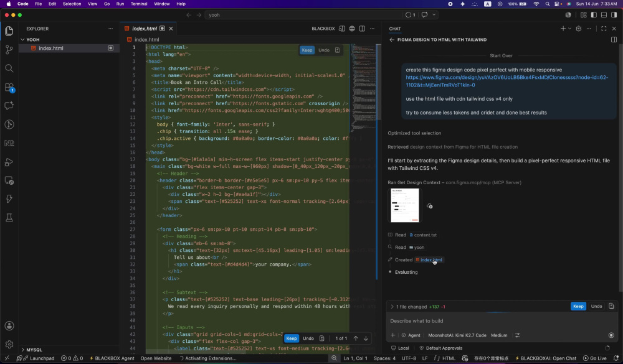The height and width of the screenshot is (364, 623).
Task: Click Go Live in status bar
Action: (594, 358)
